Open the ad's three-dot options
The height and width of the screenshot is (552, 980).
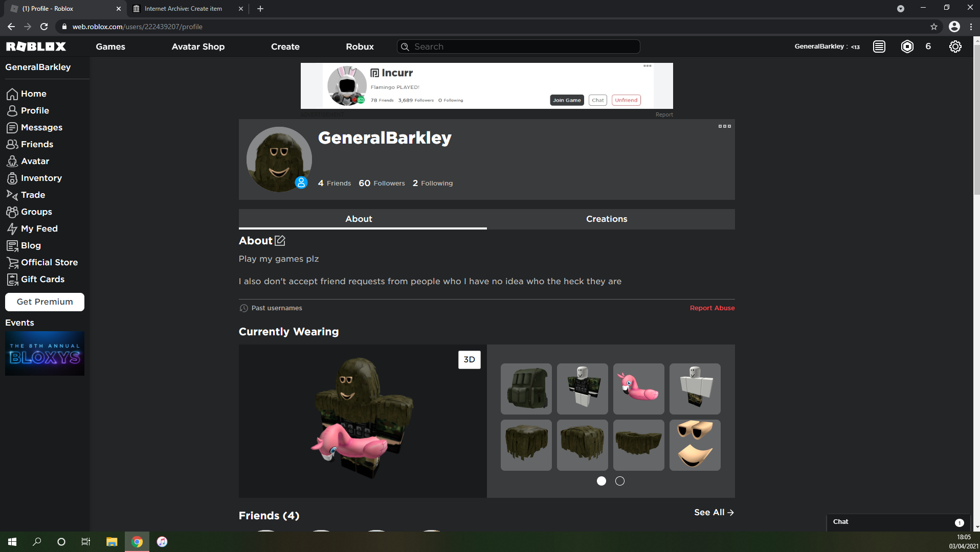point(647,66)
